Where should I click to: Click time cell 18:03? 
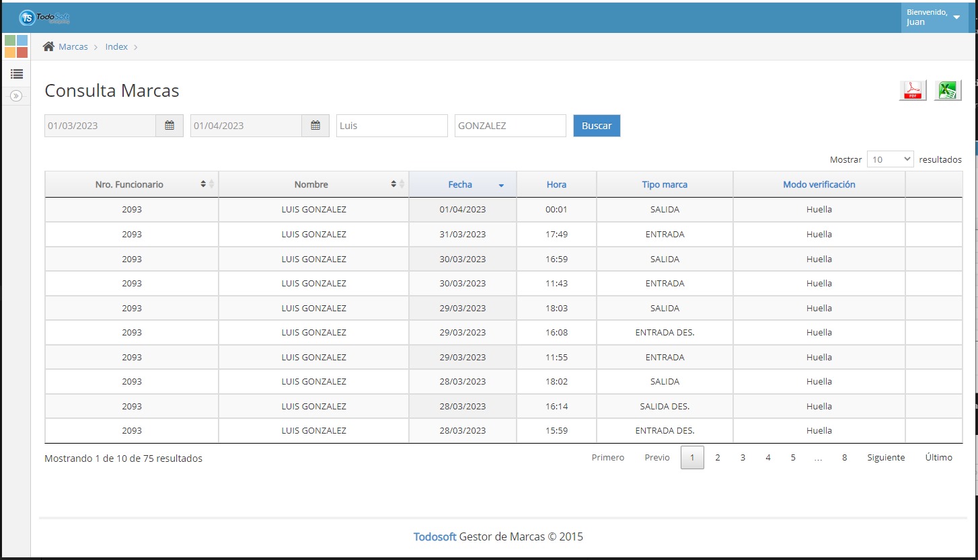(x=556, y=308)
